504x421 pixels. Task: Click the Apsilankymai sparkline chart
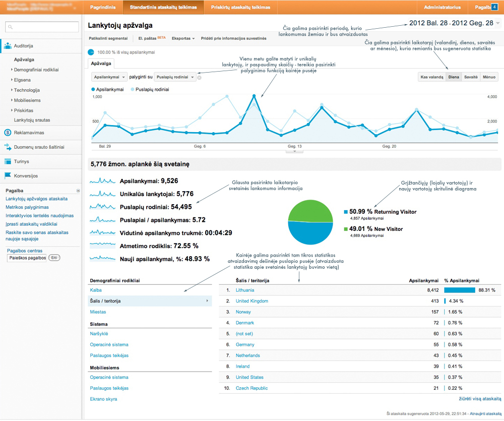102,181
